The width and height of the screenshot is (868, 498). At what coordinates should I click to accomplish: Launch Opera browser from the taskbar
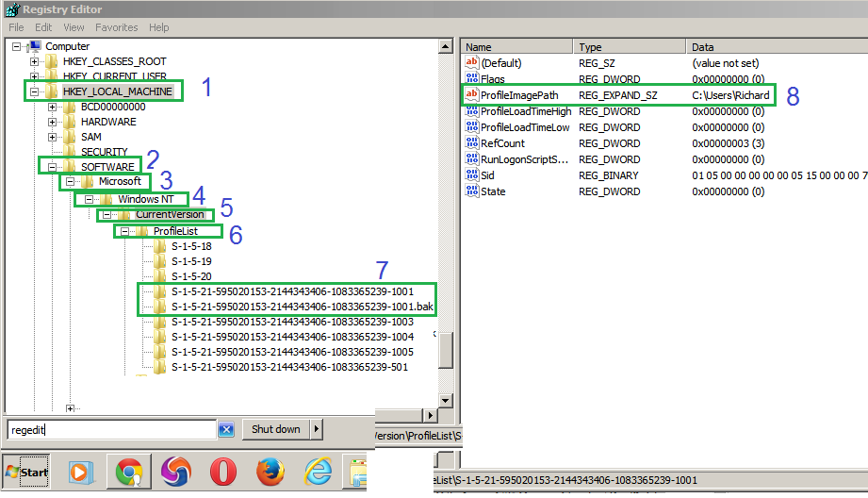[x=223, y=472]
